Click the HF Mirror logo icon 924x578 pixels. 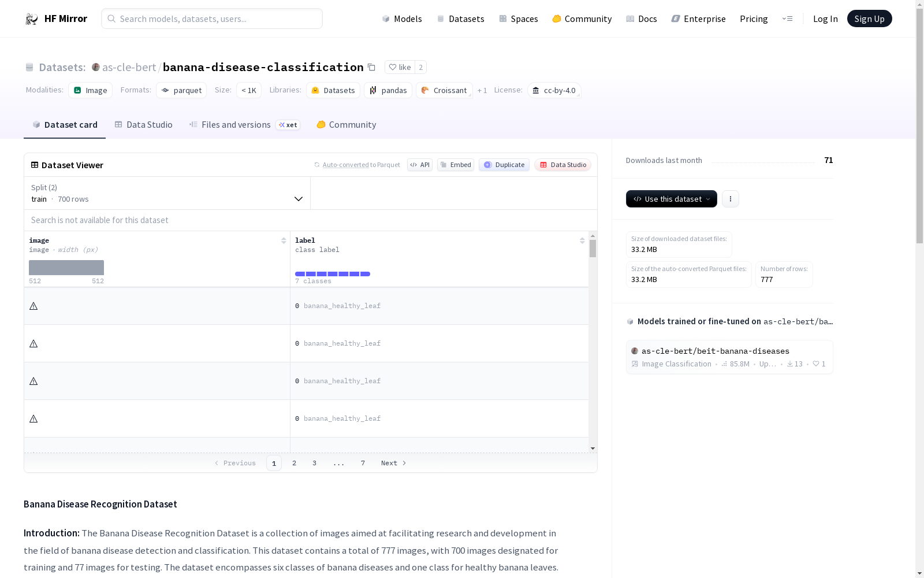[32, 19]
